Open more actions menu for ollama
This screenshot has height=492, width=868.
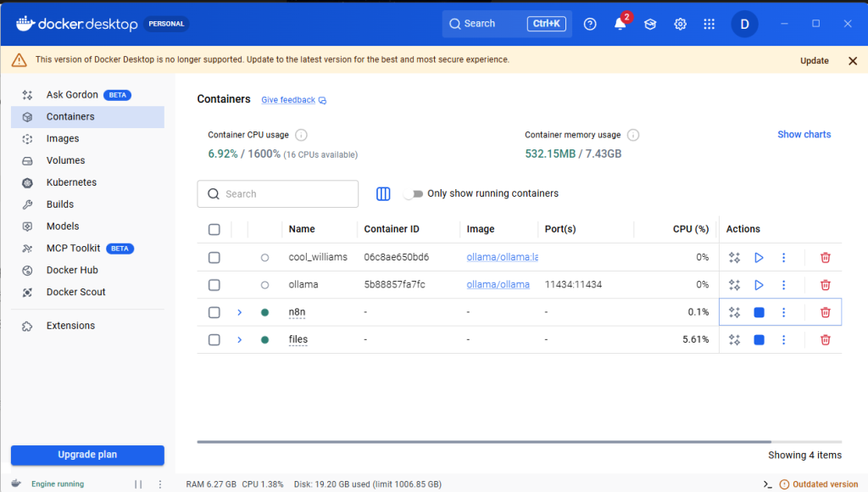point(783,285)
